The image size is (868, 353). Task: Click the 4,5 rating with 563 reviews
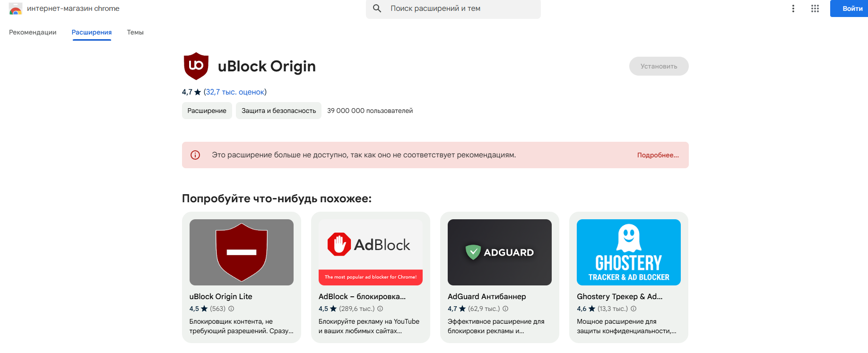(x=208, y=309)
